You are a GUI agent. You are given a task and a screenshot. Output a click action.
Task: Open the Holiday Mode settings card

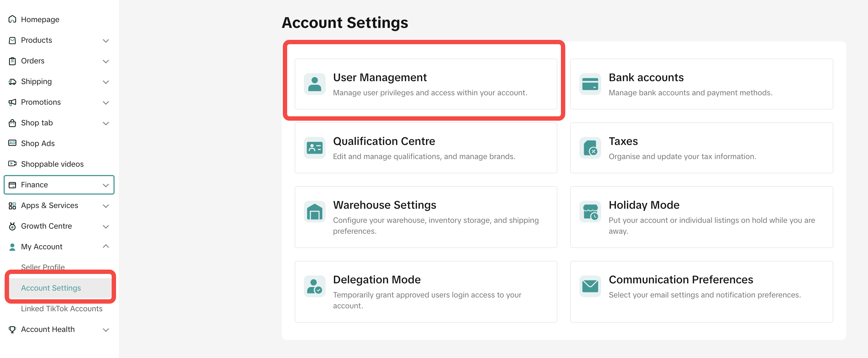pyautogui.click(x=701, y=217)
